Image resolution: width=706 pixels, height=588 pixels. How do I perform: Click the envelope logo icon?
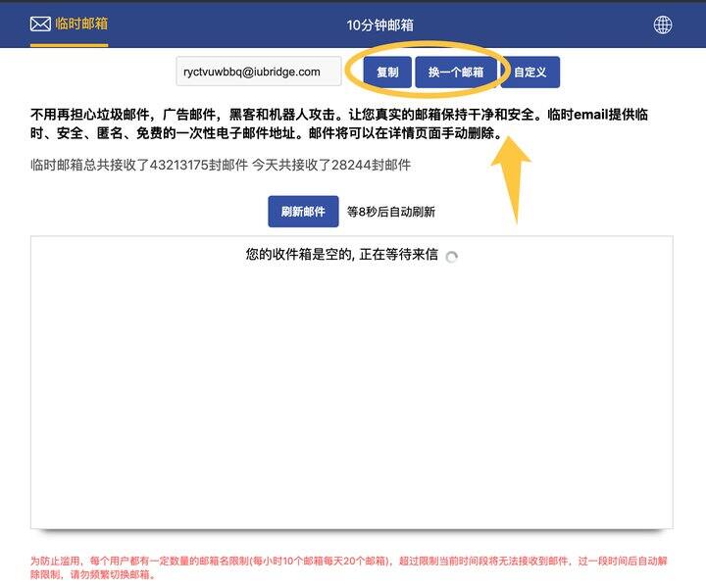(40, 24)
